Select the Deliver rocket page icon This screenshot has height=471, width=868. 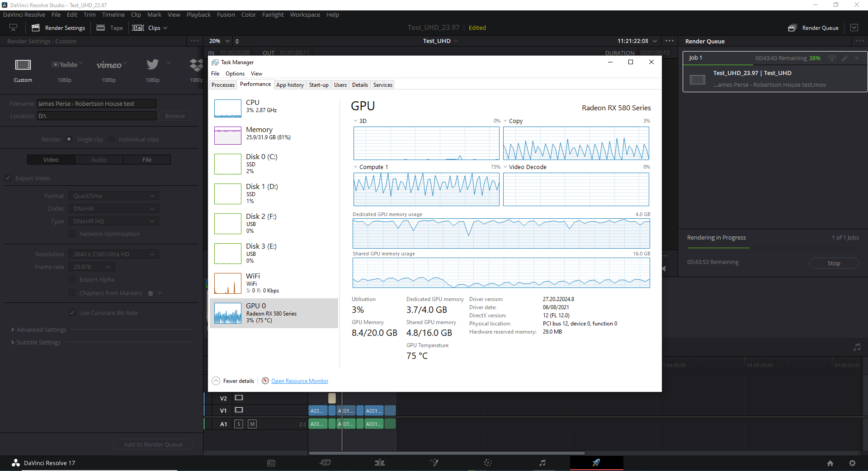(596, 463)
